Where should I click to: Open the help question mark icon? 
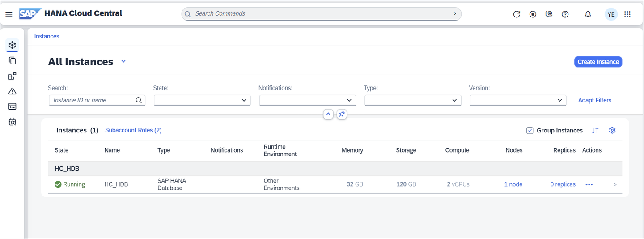click(x=565, y=14)
